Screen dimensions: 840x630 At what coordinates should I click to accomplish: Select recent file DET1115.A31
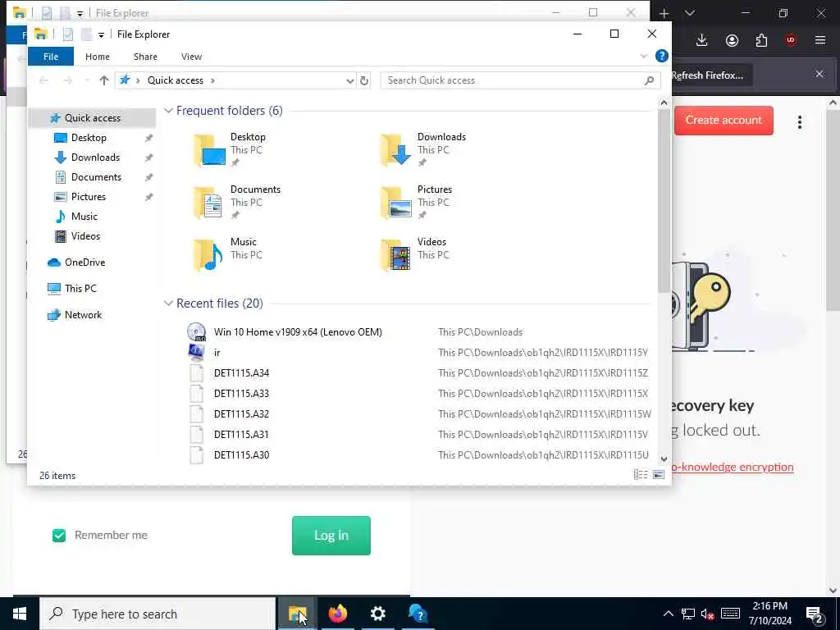click(242, 435)
